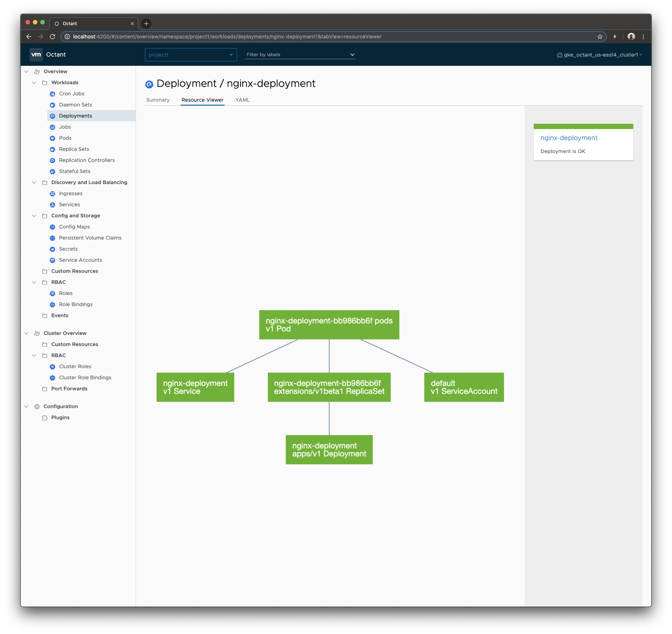672x634 pixels.
Task: Open Cluster Overview Custom Resources folder
Action: [75, 345]
